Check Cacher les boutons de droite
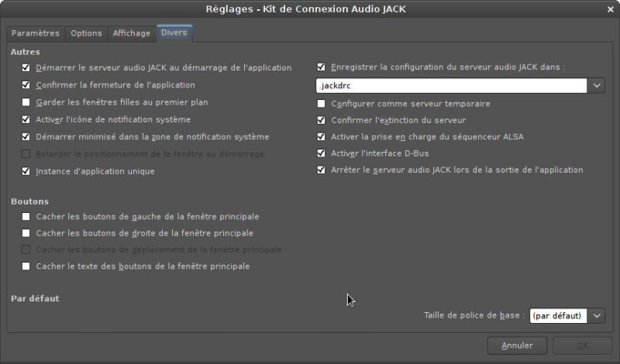 click(x=26, y=233)
